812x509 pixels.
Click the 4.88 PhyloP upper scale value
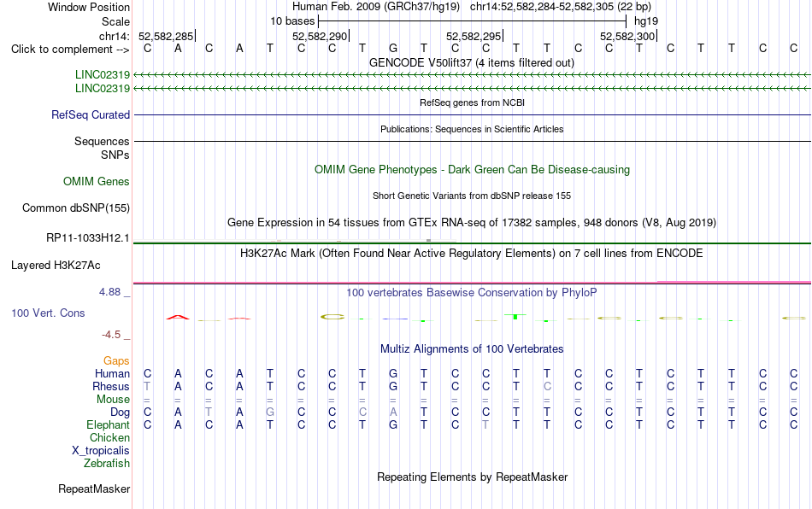(x=109, y=292)
